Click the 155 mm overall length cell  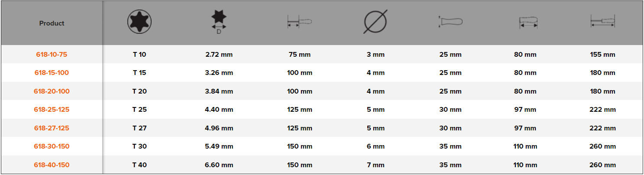[602, 55]
